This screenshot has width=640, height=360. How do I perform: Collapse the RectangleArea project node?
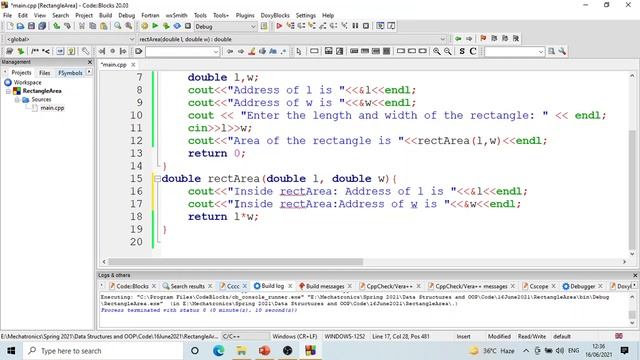tap(8, 91)
